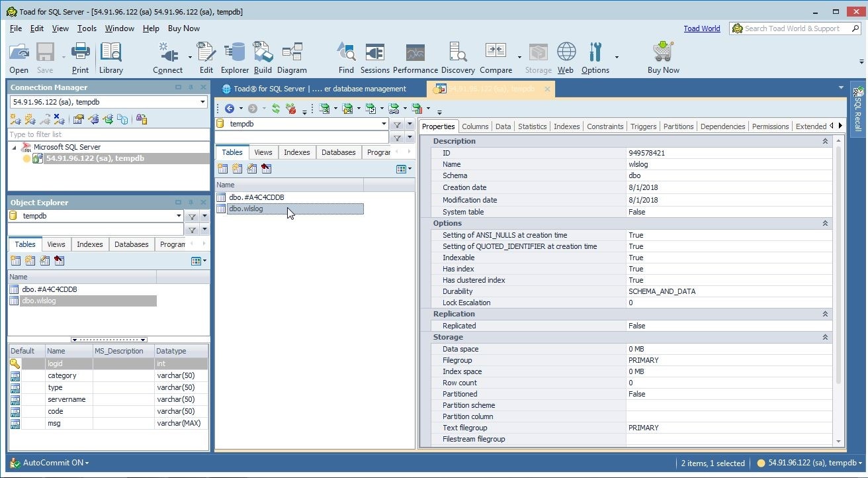Collapse the Description properties section
The image size is (868, 478).
825,141
